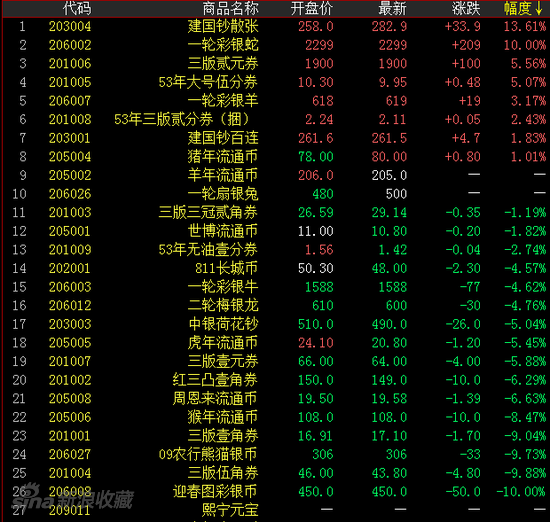
Task: Select row 二轮梅银龙
Action: point(276,306)
